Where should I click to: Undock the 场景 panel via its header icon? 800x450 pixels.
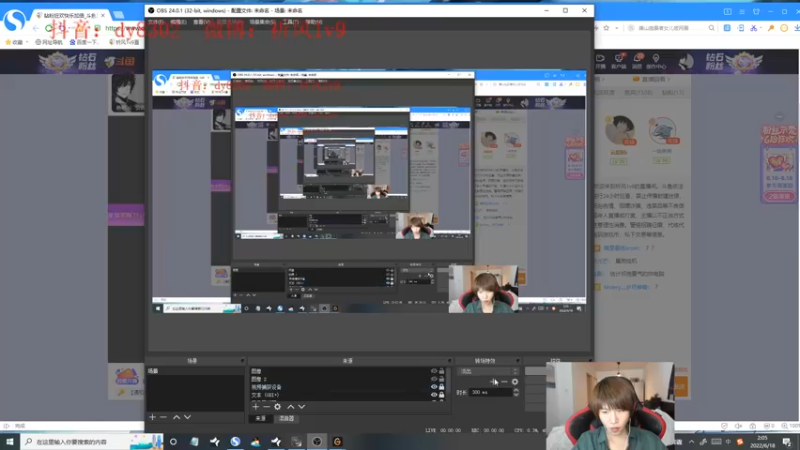click(x=242, y=361)
